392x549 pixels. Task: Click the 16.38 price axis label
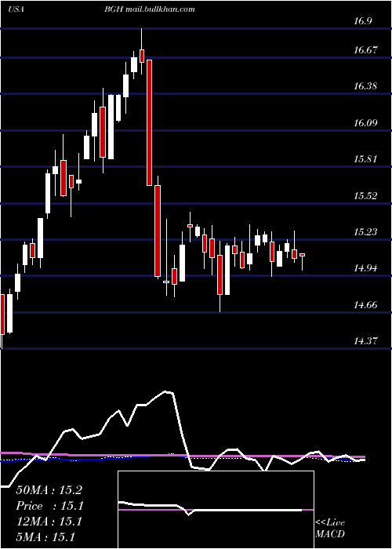(365, 85)
